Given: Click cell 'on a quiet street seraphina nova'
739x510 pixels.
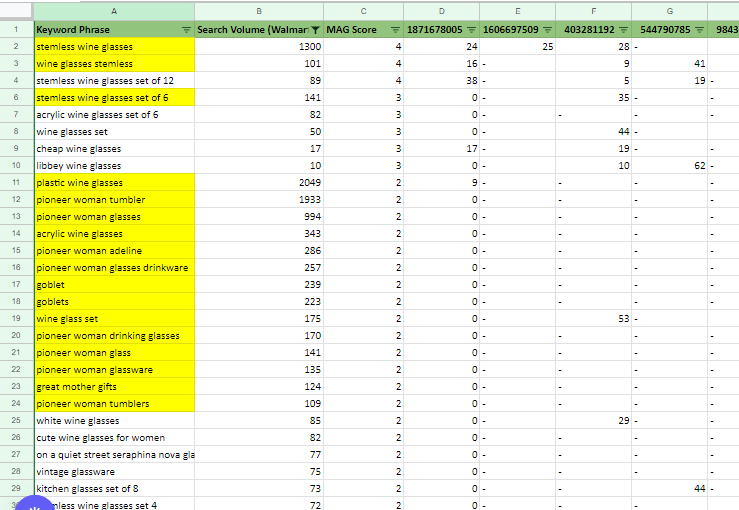Looking at the screenshot, I should coord(114,454).
